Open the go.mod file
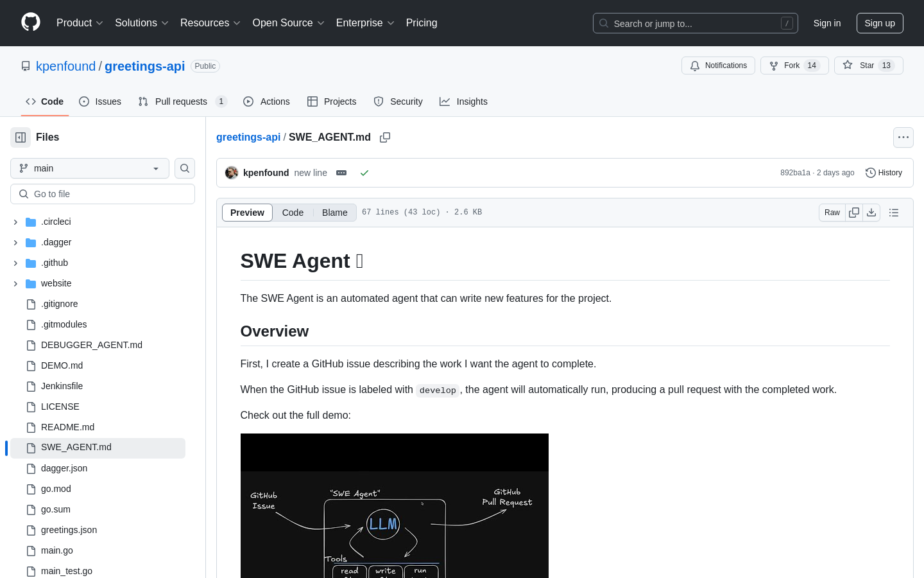 [x=56, y=489]
